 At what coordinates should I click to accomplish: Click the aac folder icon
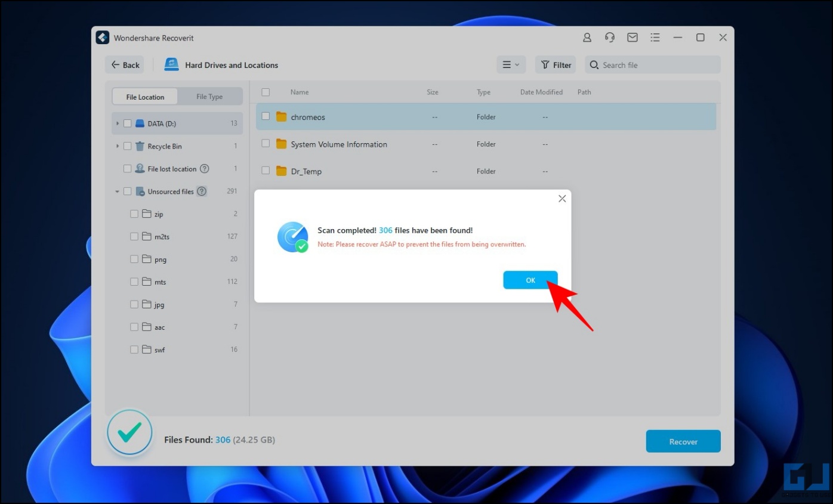click(147, 327)
